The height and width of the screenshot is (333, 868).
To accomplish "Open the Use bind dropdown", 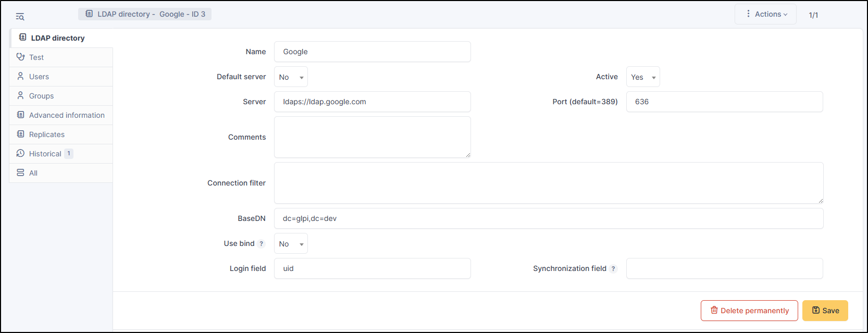I will pos(291,244).
